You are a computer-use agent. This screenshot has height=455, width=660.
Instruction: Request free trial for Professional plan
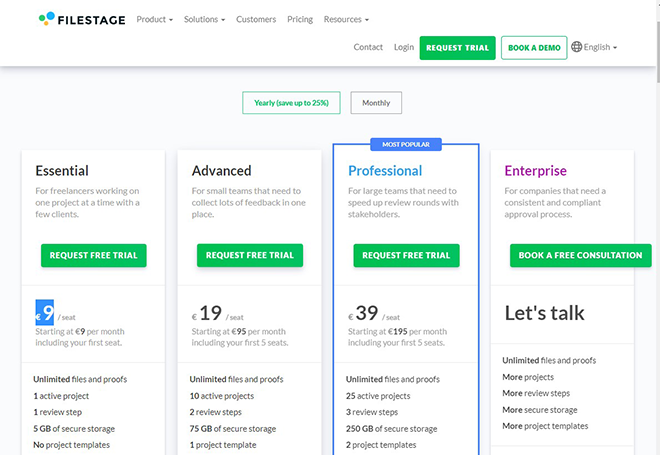(x=406, y=255)
